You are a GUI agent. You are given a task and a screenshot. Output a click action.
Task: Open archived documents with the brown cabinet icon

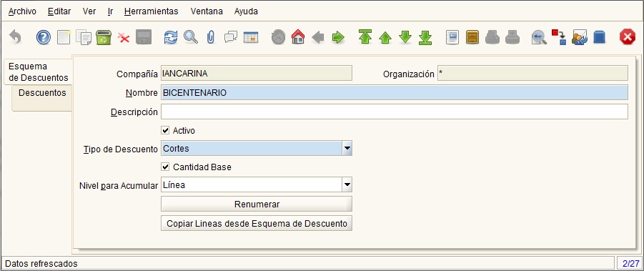coord(472,37)
